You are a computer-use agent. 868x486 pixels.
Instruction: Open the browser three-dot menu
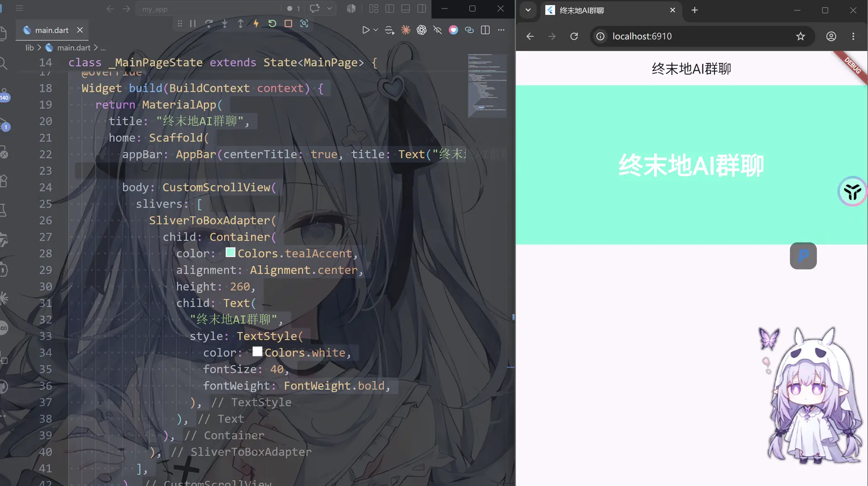coord(854,36)
